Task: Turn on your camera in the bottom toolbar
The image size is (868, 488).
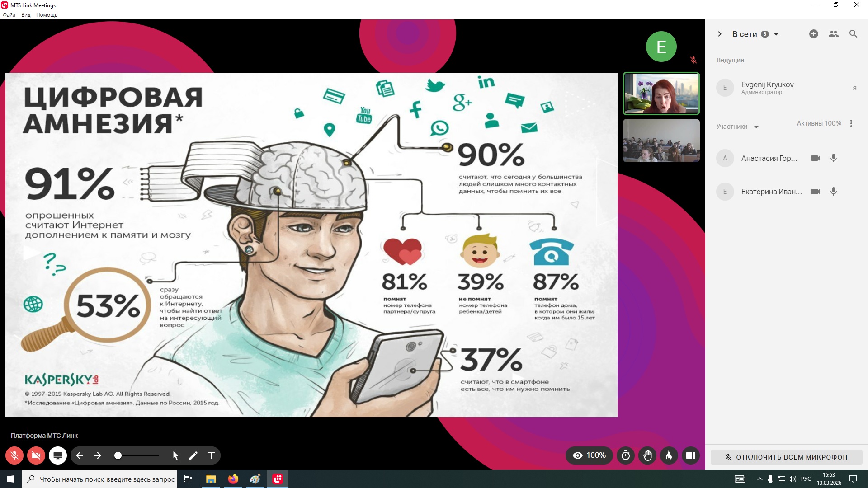Action: point(36,455)
